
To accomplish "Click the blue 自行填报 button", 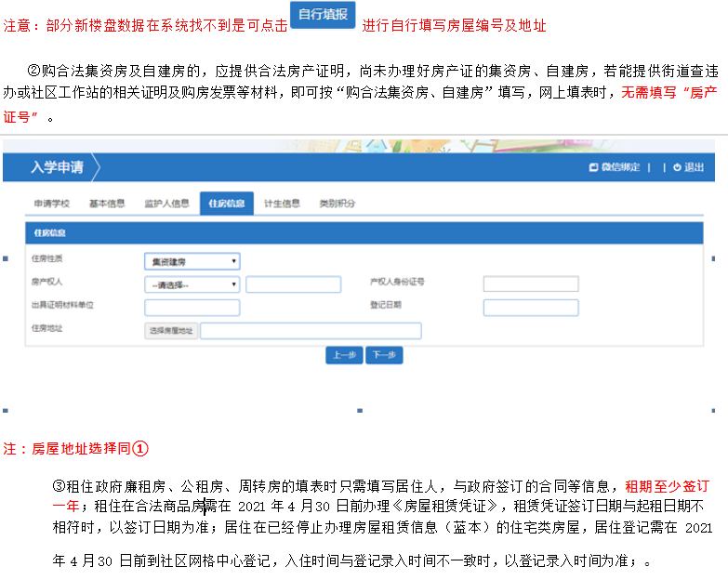I will coord(323,15).
